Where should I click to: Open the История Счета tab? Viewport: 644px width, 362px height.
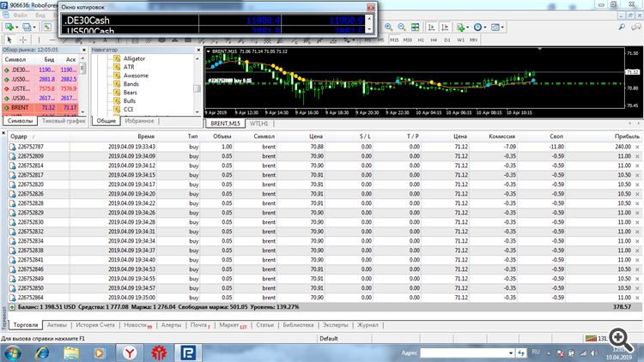95,324
